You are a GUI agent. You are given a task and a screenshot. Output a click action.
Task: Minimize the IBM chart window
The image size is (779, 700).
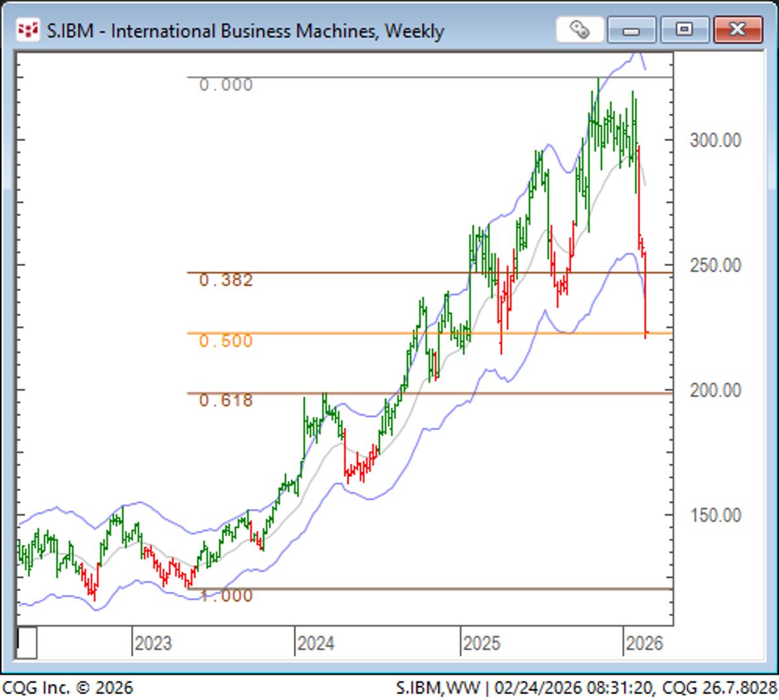pyautogui.click(x=631, y=30)
